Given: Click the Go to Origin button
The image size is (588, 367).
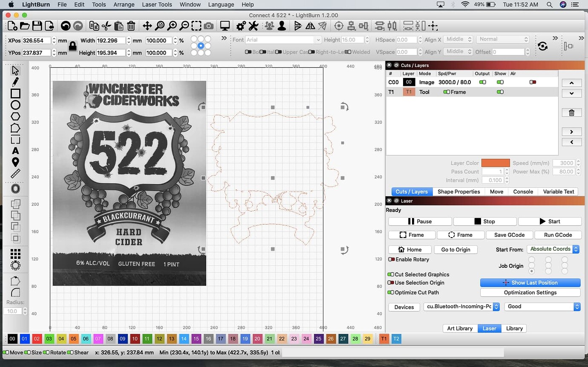Looking at the screenshot, I should click(x=455, y=249).
